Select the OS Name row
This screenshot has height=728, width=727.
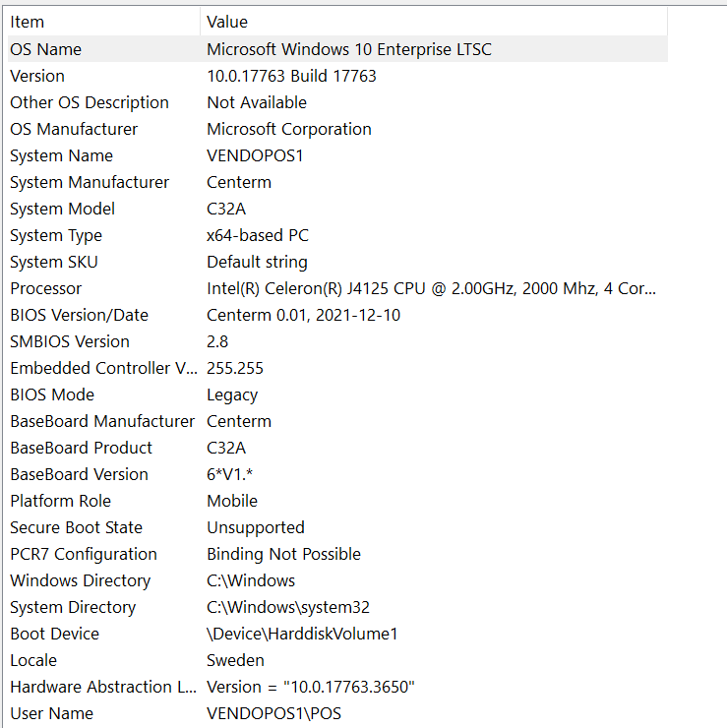pos(46,49)
